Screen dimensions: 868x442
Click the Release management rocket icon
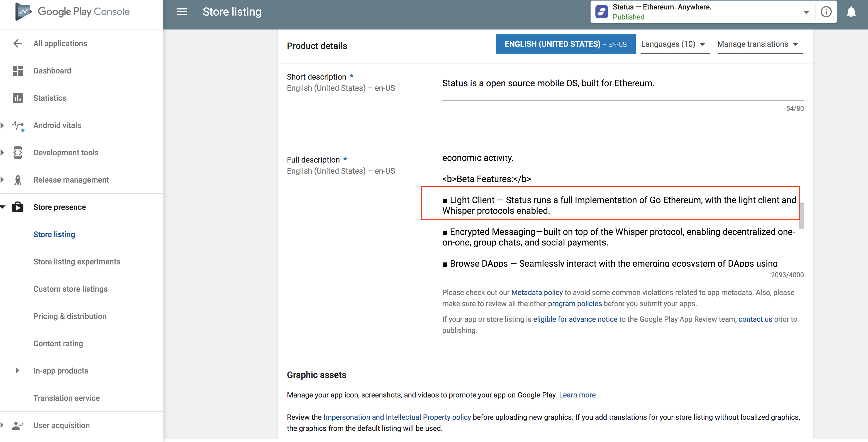18,180
